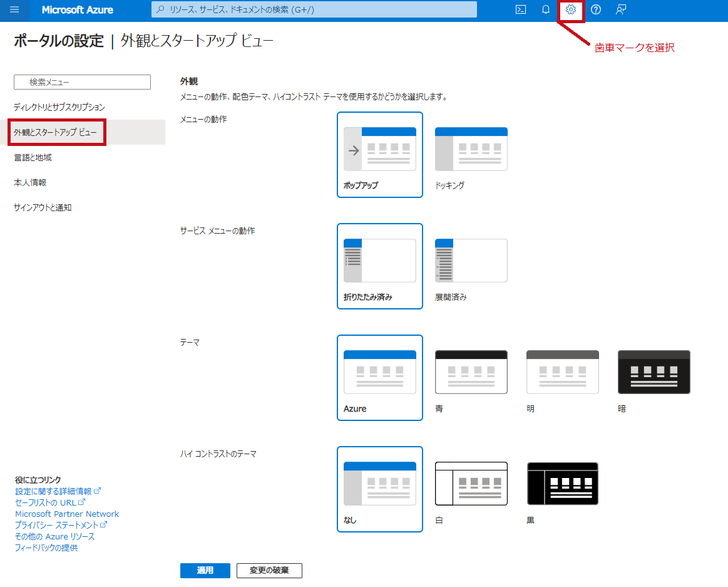Open the notifications bell
This screenshot has width=728, height=587.
546,10
